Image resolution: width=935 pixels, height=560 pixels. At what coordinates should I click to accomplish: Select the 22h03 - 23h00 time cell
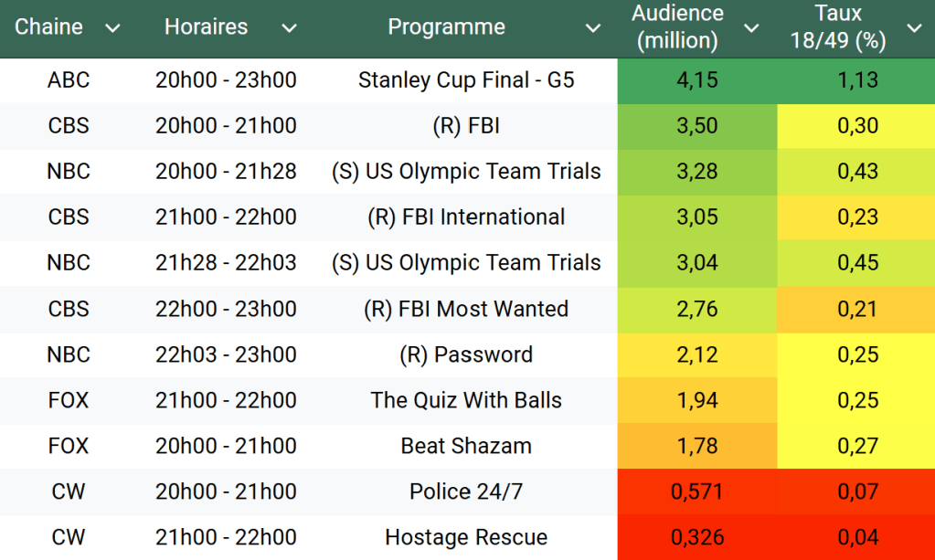click(x=226, y=354)
